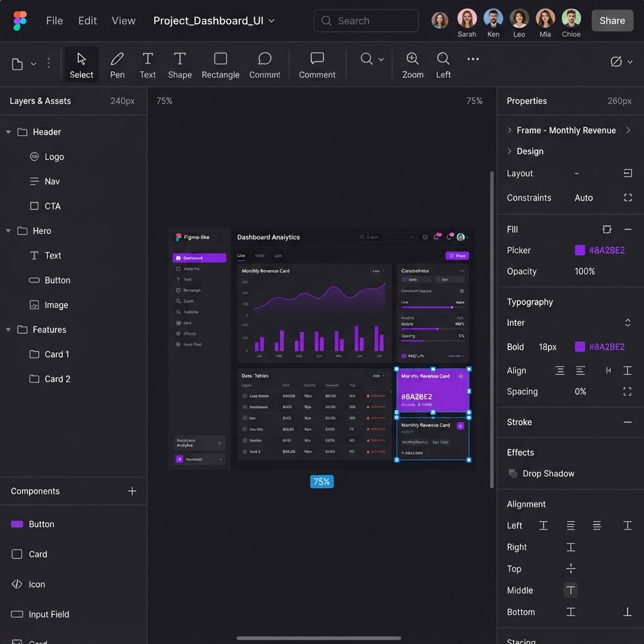Open the Edit menu
Screen dimensions: 644x644
coord(87,21)
